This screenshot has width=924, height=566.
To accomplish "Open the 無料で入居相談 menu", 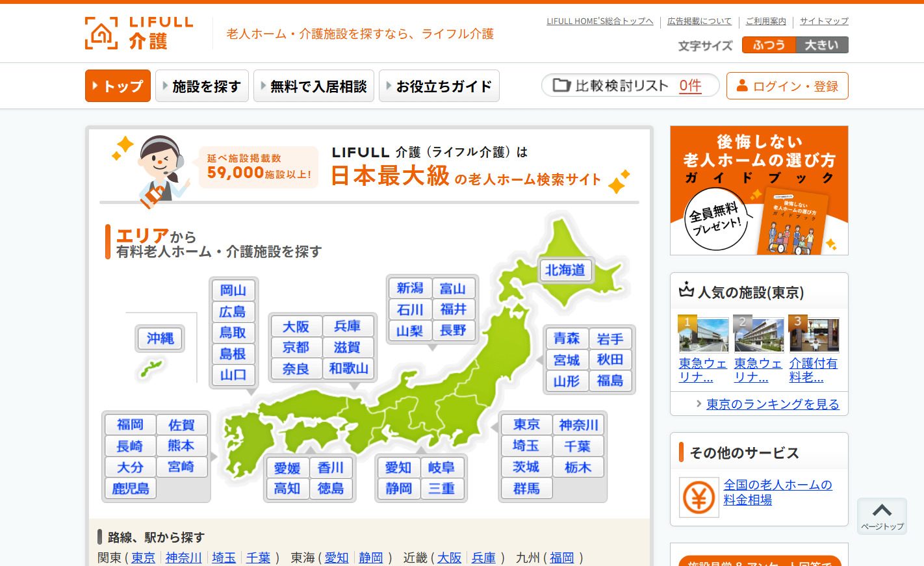I will [314, 86].
